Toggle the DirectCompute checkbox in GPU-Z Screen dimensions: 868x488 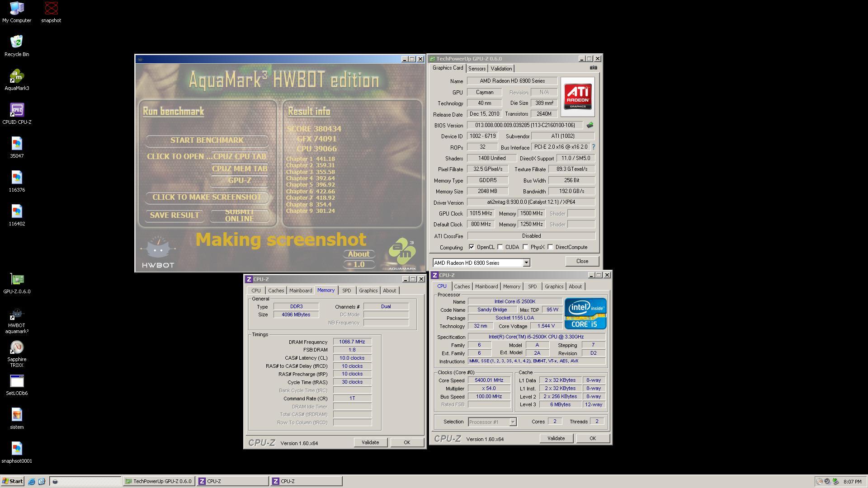point(550,247)
